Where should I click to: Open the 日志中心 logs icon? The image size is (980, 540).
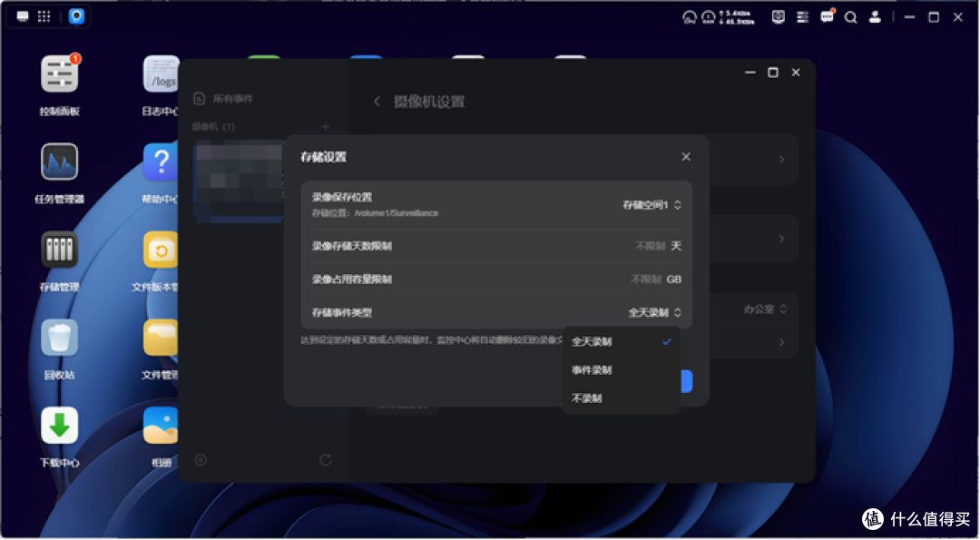coord(162,74)
